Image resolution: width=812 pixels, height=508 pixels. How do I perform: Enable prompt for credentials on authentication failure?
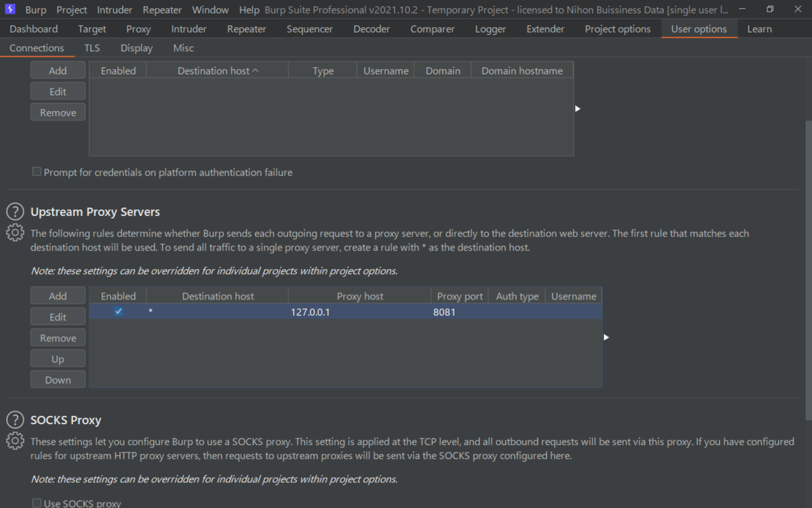point(37,172)
